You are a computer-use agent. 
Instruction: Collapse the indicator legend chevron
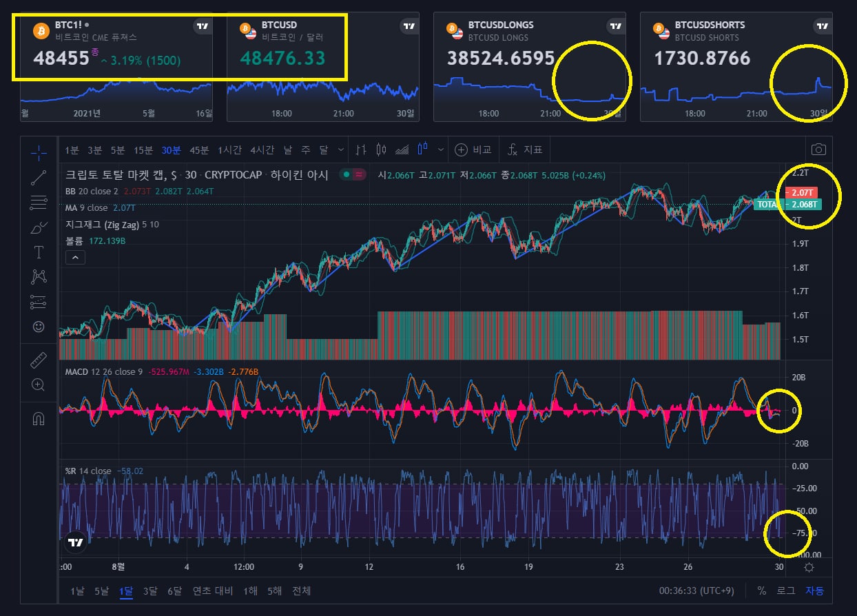tap(75, 257)
